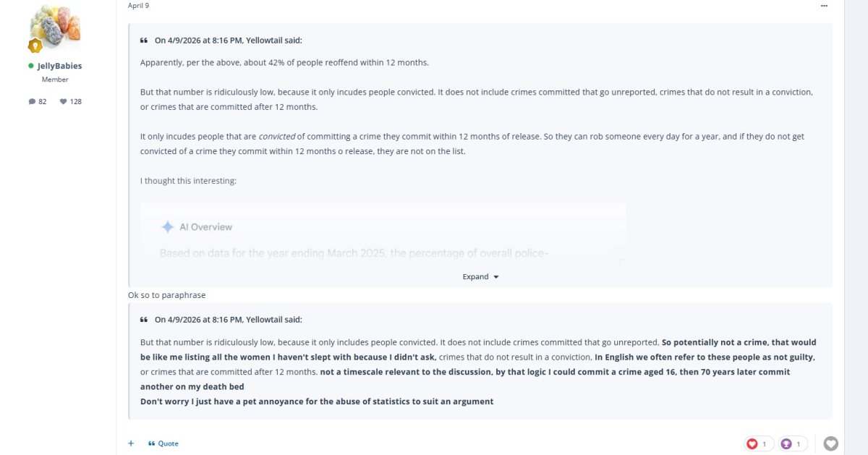
Task: Open the three-dot post options menu
Action: (824, 6)
